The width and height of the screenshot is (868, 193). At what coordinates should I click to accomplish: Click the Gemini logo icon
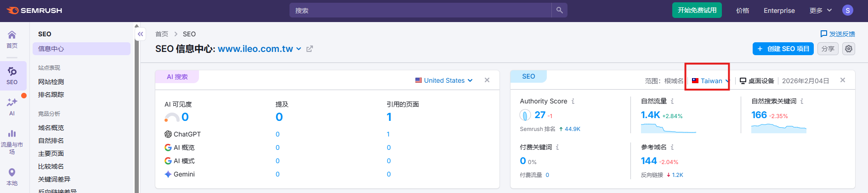click(168, 174)
